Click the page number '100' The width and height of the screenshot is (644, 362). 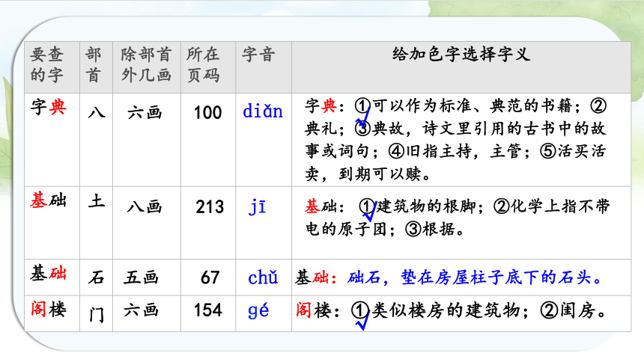tap(208, 112)
